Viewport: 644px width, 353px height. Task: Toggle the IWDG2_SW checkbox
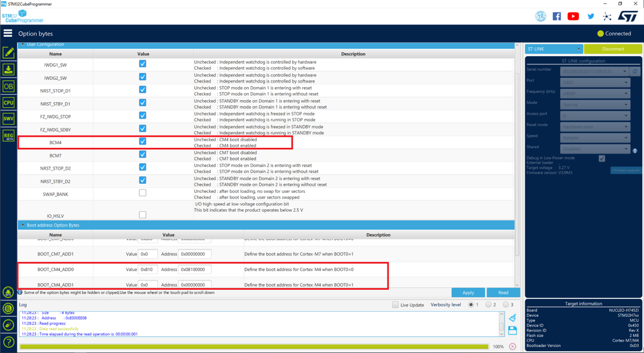[x=142, y=76]
